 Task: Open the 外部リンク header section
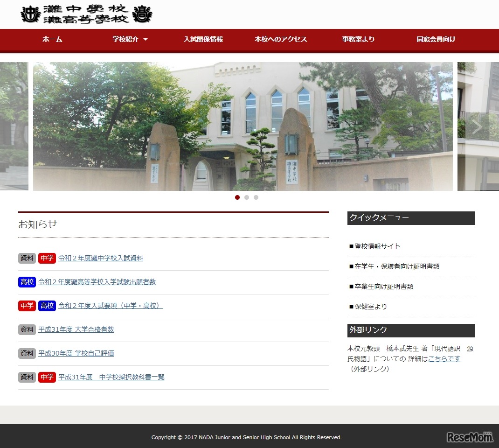tap(411, 331)
